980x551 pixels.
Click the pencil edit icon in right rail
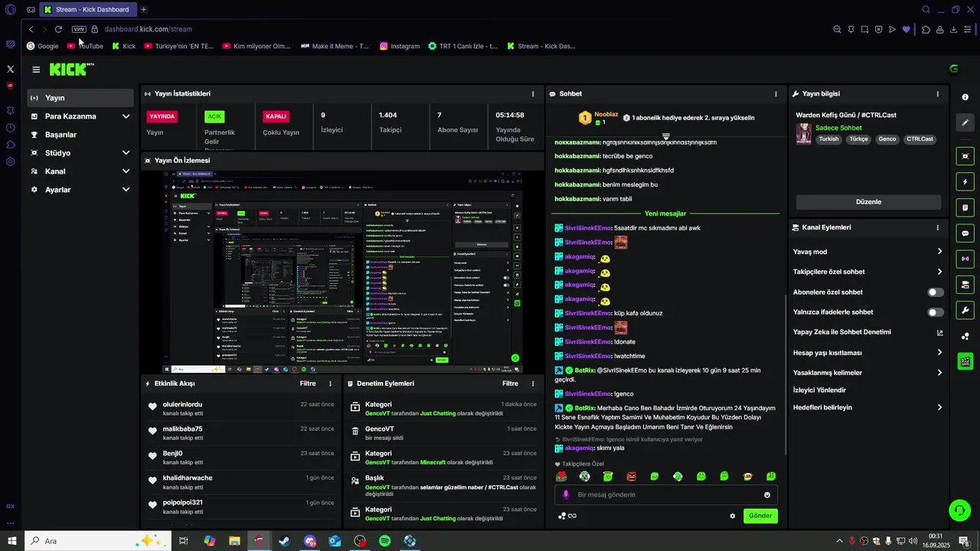coord(965,122)
